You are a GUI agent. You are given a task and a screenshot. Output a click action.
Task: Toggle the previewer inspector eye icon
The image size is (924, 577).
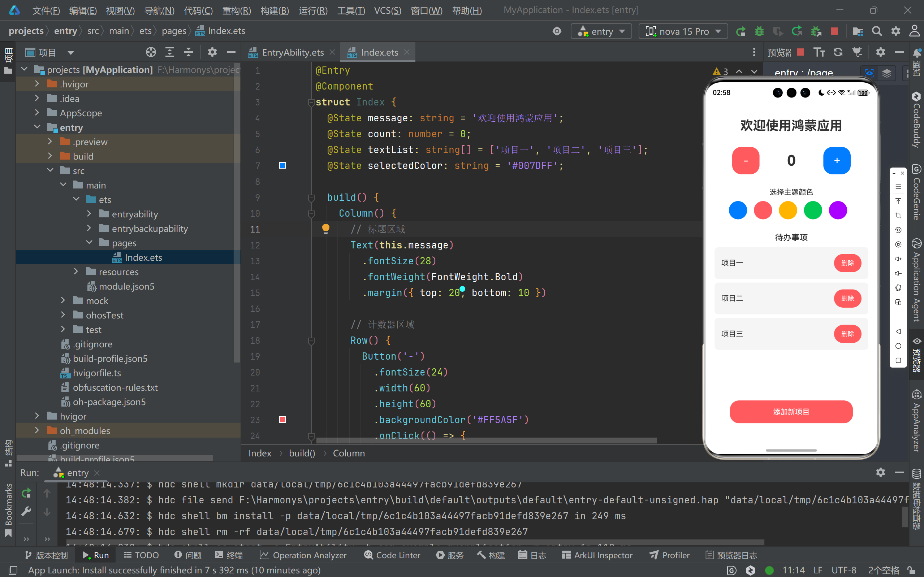pyautogui.click(x=869, y=73)
